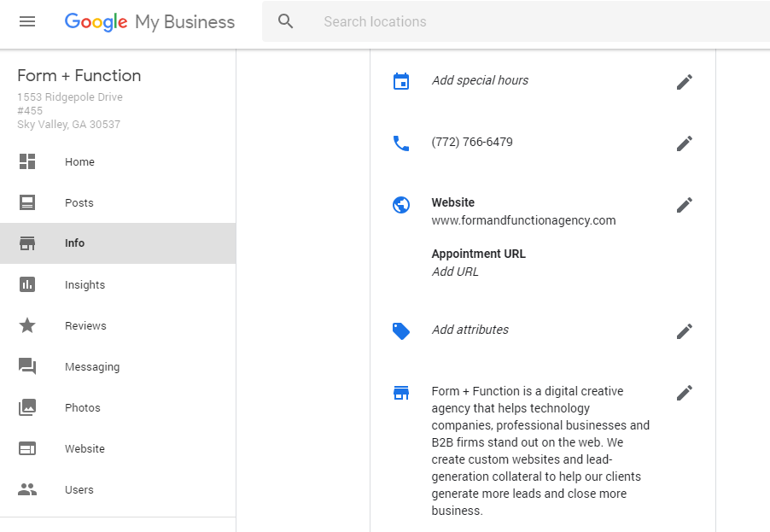Click the business description paragraph

[x=540, y=451]
